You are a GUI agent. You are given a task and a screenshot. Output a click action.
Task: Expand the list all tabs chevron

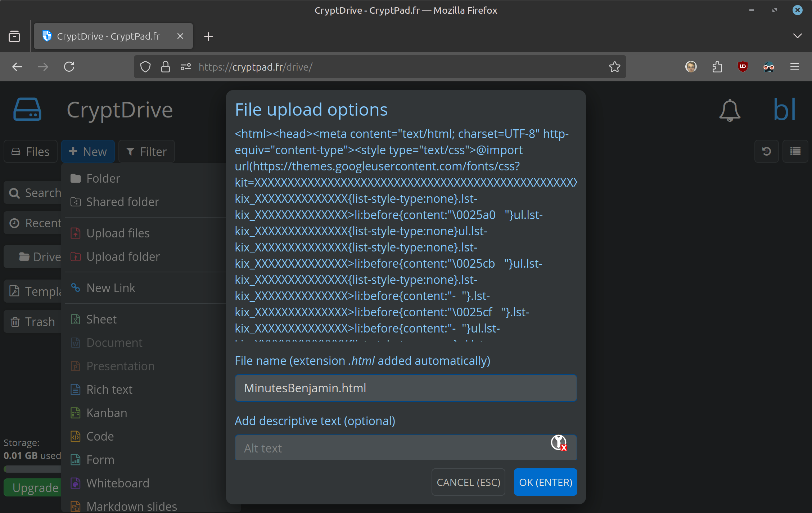(x=797, y=36)
